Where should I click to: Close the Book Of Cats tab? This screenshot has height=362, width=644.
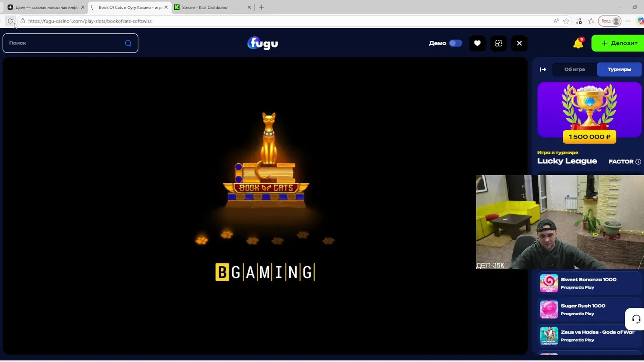click(x=166, y=7)
